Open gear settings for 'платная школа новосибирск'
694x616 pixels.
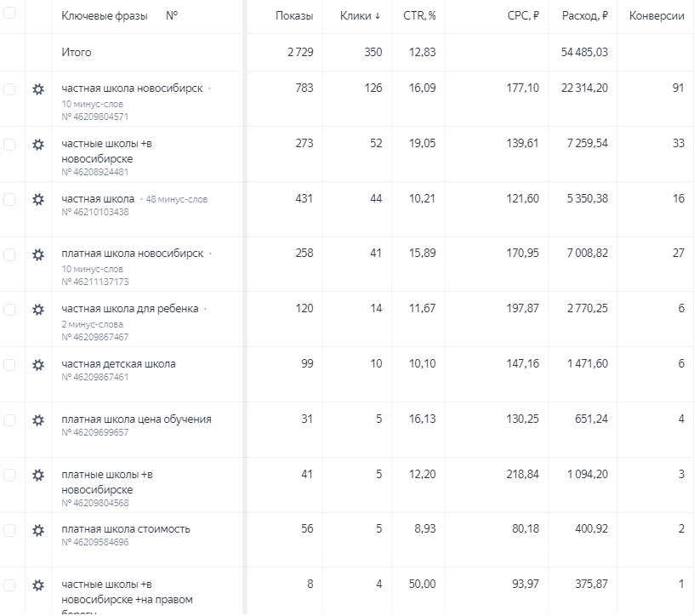click(x=38, y=254)
